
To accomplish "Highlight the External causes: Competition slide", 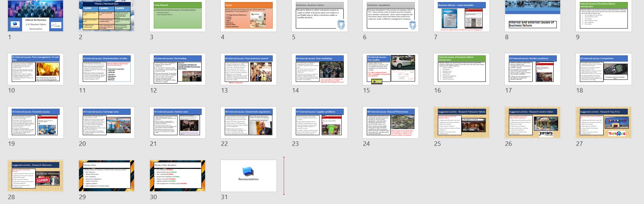I will (x=603, y=69).
